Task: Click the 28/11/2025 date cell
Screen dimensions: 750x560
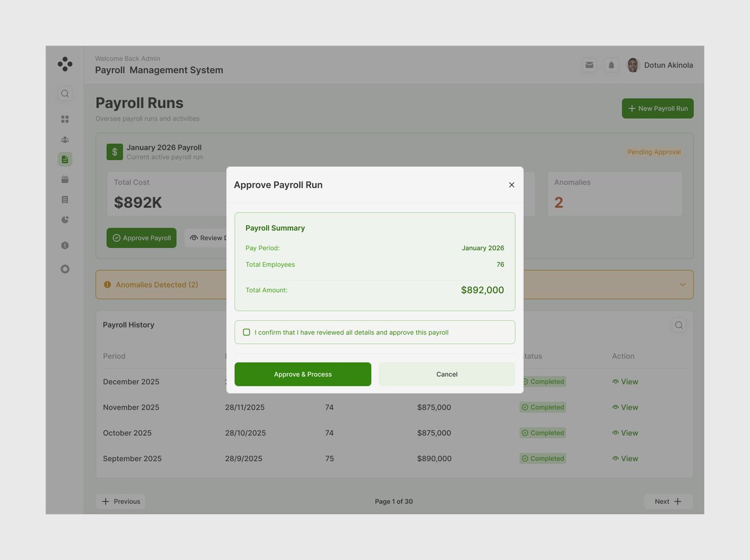Action: pyautogui.click(x=245, y=407)
